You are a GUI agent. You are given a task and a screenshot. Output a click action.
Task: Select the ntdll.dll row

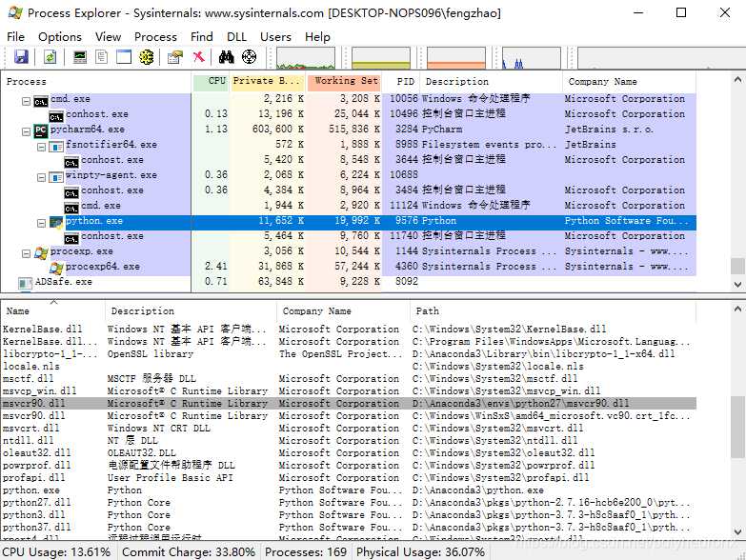point(349,441)
